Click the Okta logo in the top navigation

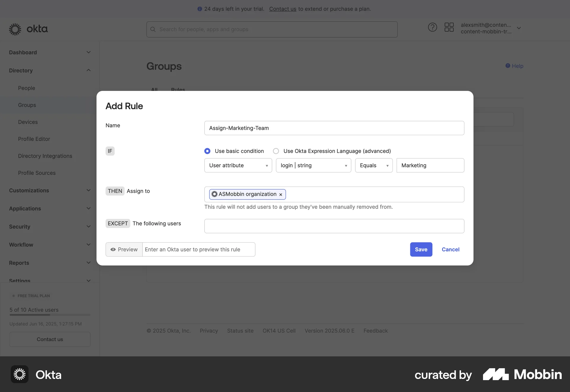point(28,29)
